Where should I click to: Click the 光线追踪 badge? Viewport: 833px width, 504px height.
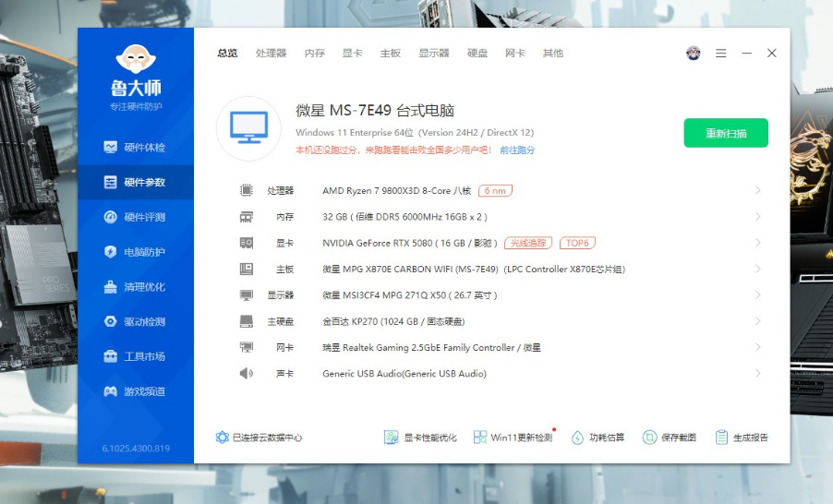[528, 243]
